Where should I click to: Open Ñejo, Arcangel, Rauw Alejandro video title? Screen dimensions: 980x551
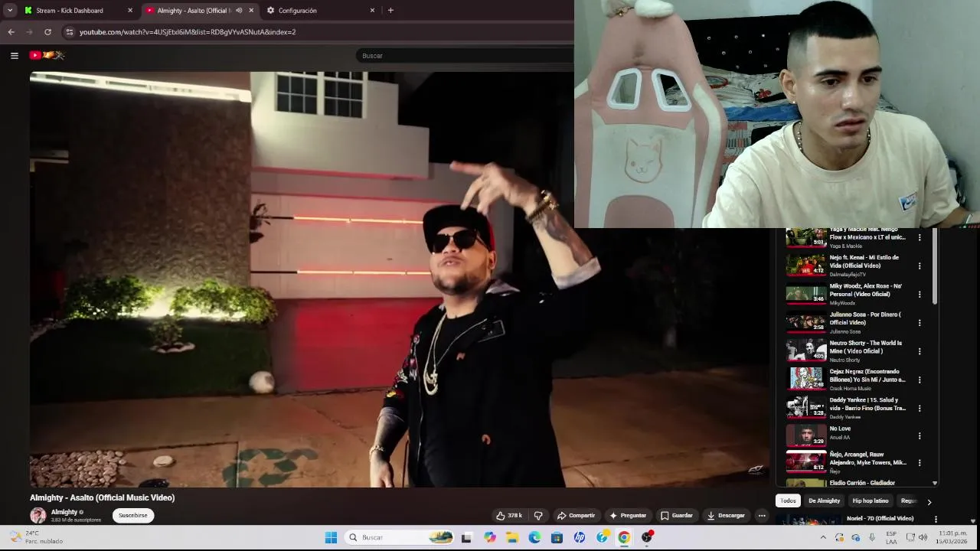tap(867, 458)
